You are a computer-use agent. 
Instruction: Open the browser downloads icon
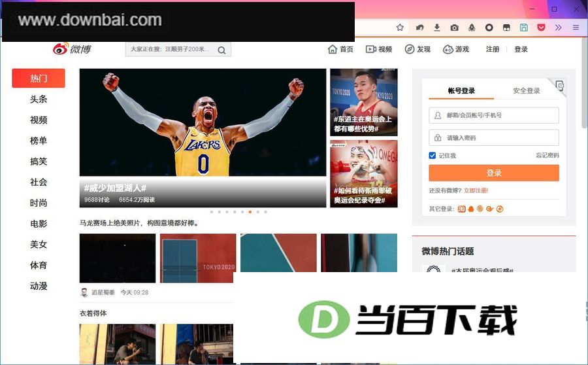(437, 27)
